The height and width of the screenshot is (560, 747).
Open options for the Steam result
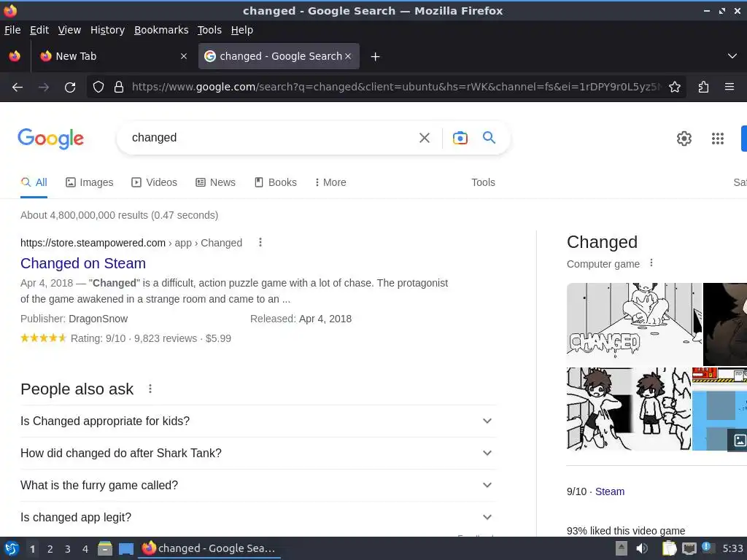[x=260, y=242]
